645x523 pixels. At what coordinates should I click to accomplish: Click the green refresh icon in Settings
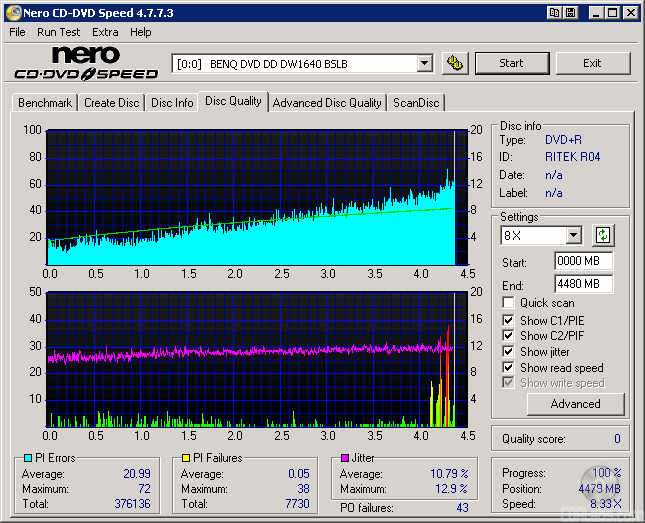pos(603,236)
